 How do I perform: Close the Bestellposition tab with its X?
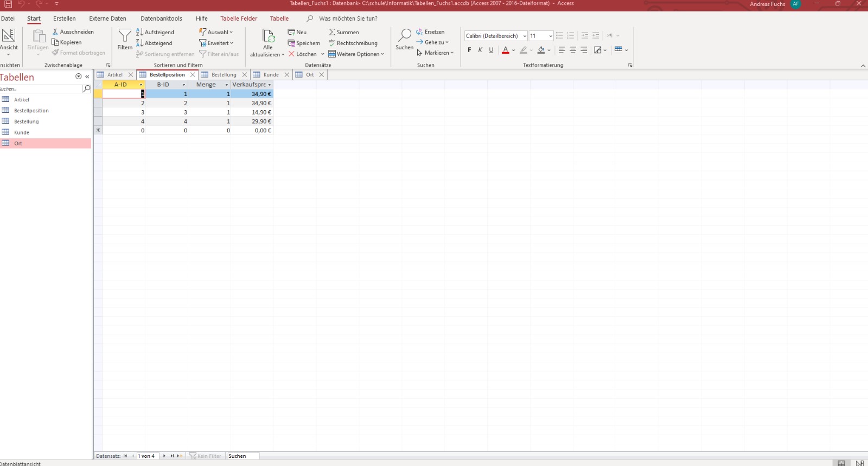tap(193, 75)
